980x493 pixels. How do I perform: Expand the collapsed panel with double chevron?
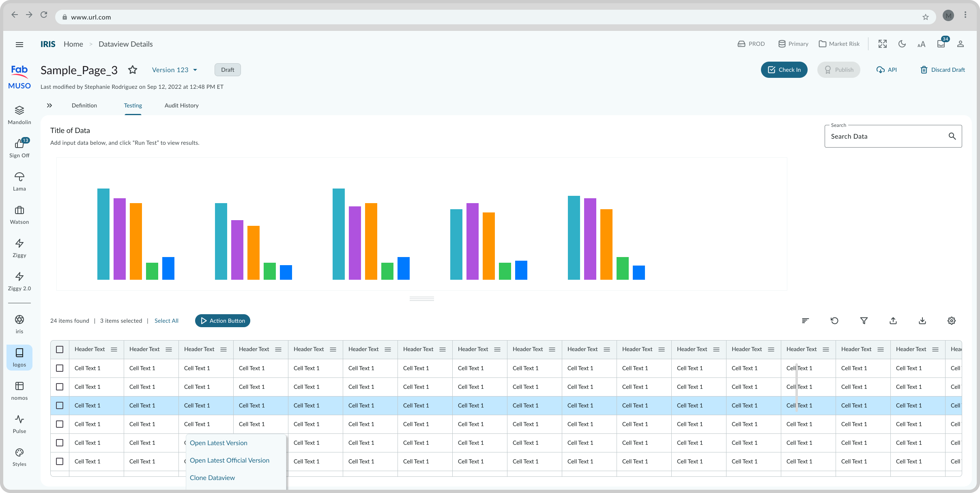(49, 105)
